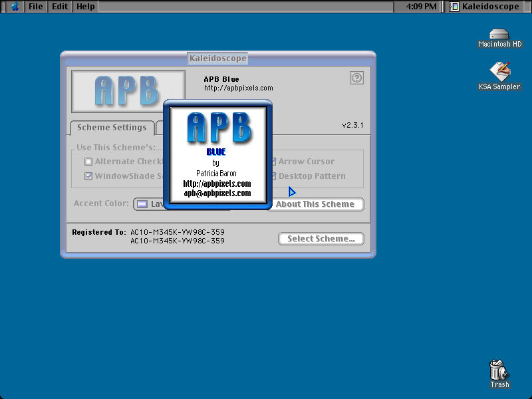Screen dimensions: 532x399
Task: Click the help question mark icon
Action: 356,78
